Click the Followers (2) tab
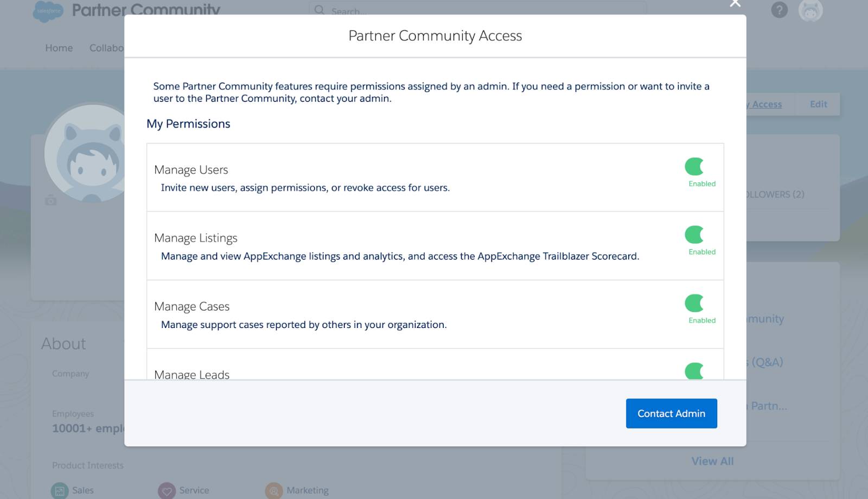The height and width of the screenshot is (499, 868). click(x=775, y=194)
